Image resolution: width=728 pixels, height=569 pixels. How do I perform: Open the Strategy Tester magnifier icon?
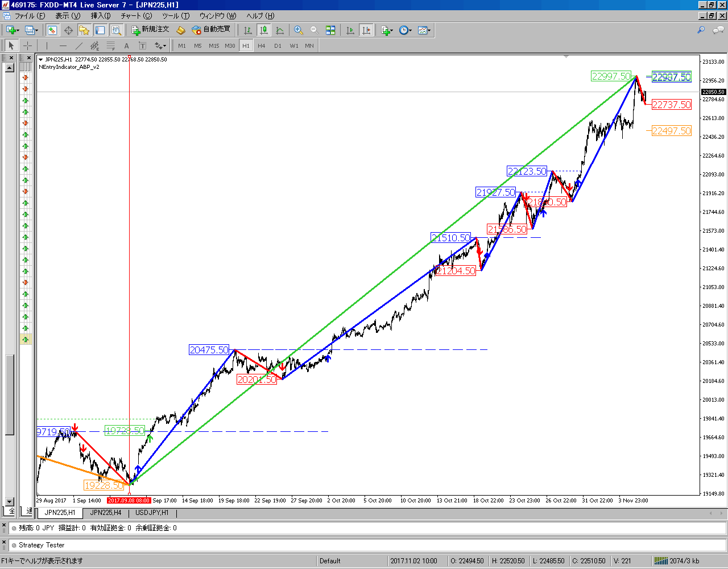point(116,30)
